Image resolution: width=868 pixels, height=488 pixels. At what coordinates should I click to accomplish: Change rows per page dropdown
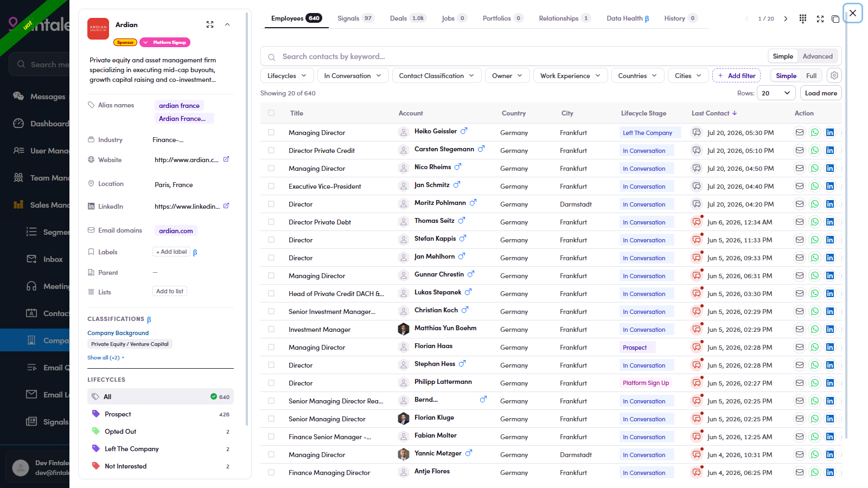[x=776, y=93]
